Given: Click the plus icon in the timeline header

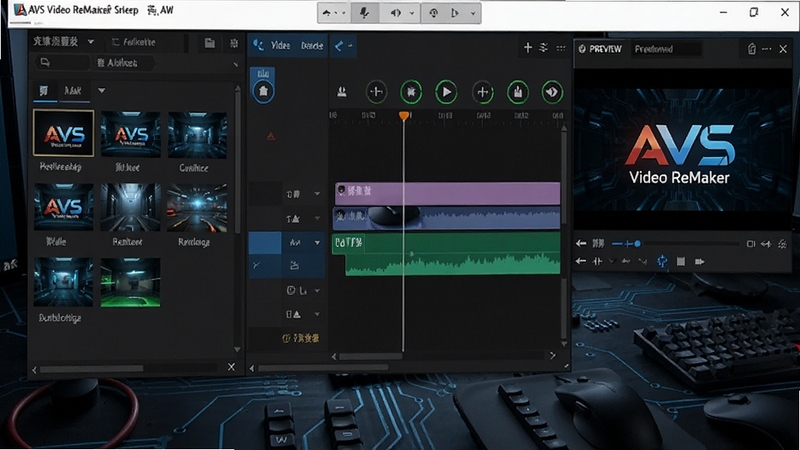Looking at the screenshot, I should 528,47.
